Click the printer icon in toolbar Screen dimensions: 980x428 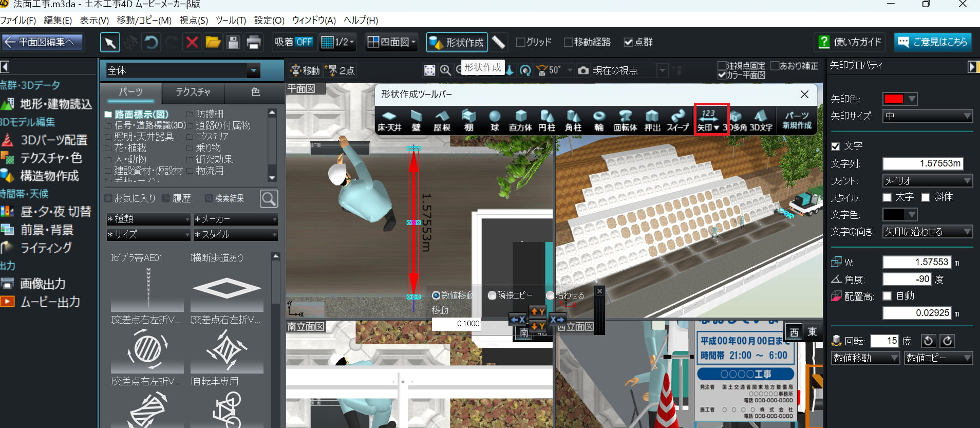click(254, 42)
